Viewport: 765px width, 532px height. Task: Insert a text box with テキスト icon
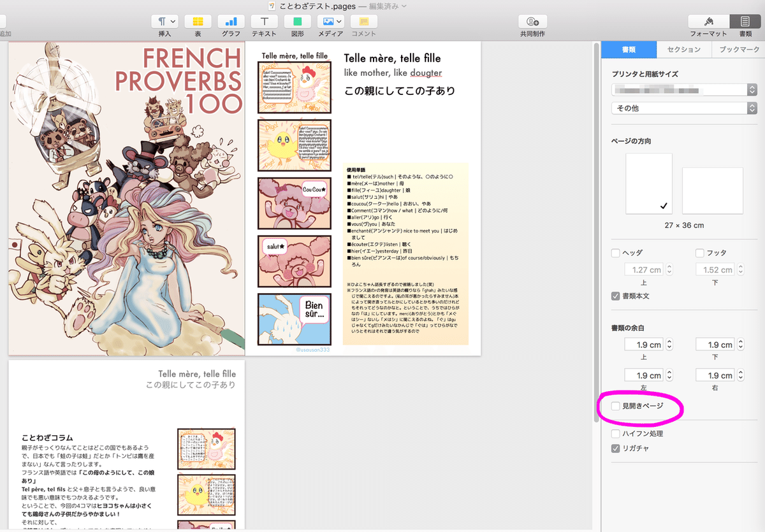[x=264, y=21]
